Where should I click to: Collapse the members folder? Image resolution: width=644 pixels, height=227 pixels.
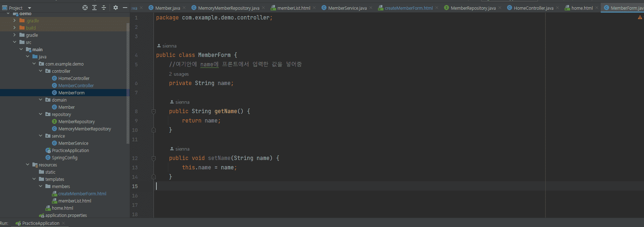pyautogui.click(x=40, y=186)
